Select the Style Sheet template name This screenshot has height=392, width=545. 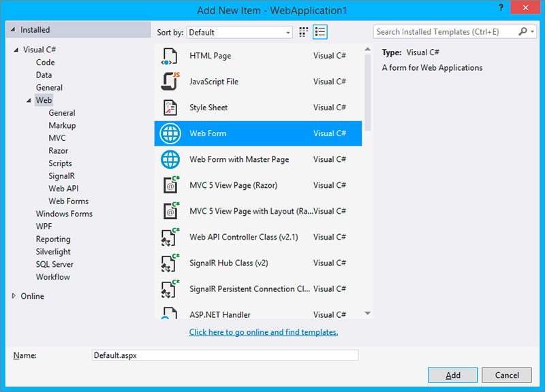click(x=208, y=108)
